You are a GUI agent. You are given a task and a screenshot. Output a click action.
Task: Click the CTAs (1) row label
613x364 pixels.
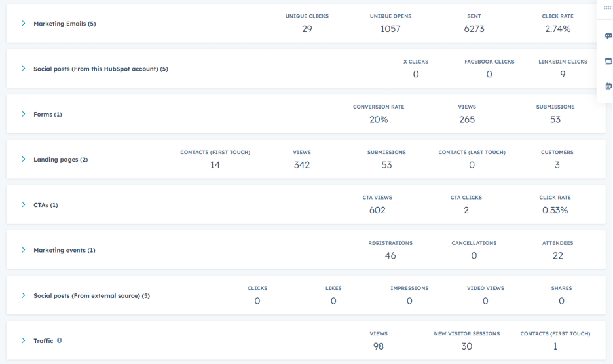point(45,205)
